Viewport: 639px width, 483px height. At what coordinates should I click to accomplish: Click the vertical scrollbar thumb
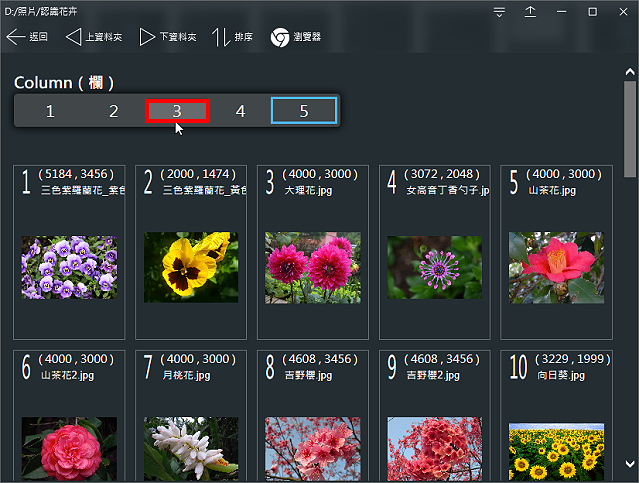(x=630, y=129)
